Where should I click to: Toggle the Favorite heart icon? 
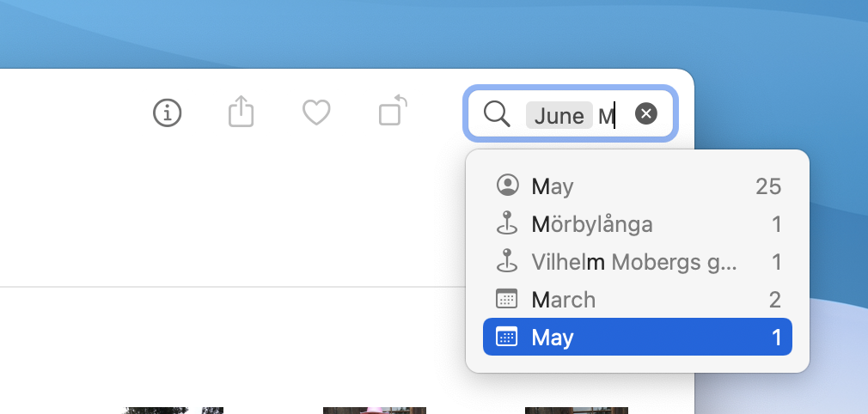316,113
